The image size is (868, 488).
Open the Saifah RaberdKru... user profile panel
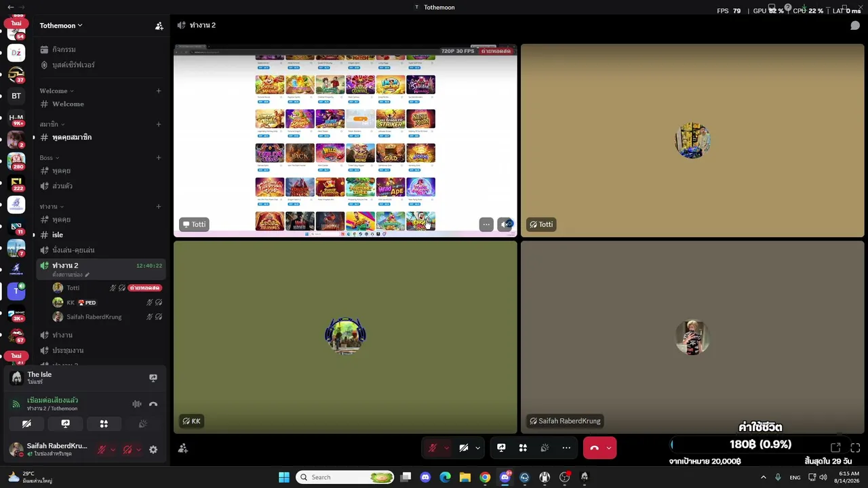[x=49, y=449]
